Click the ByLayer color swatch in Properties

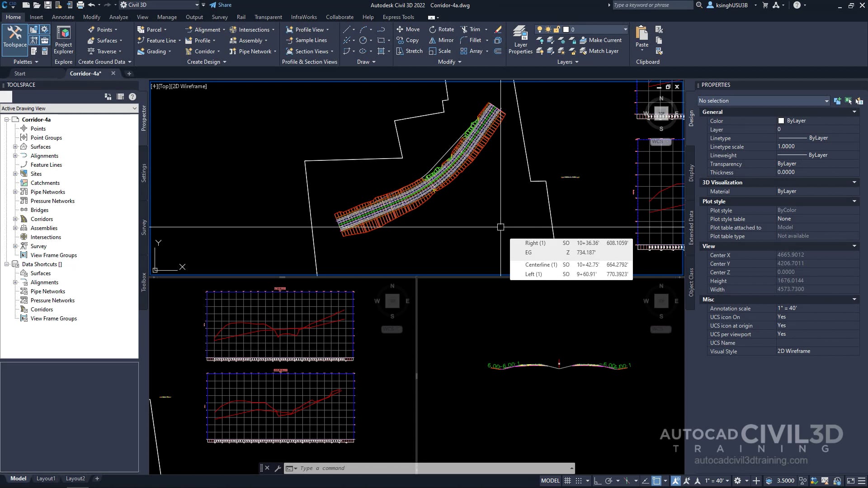781,121
